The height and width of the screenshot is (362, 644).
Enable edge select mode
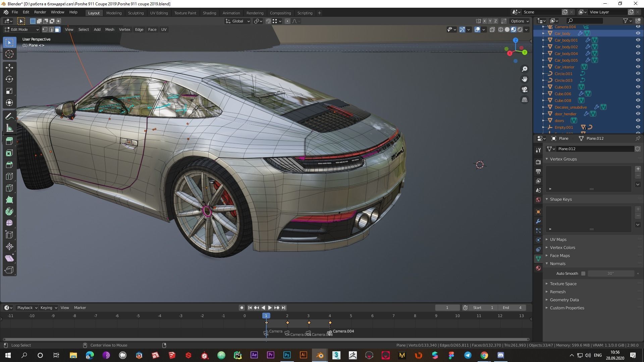(51, 29)
